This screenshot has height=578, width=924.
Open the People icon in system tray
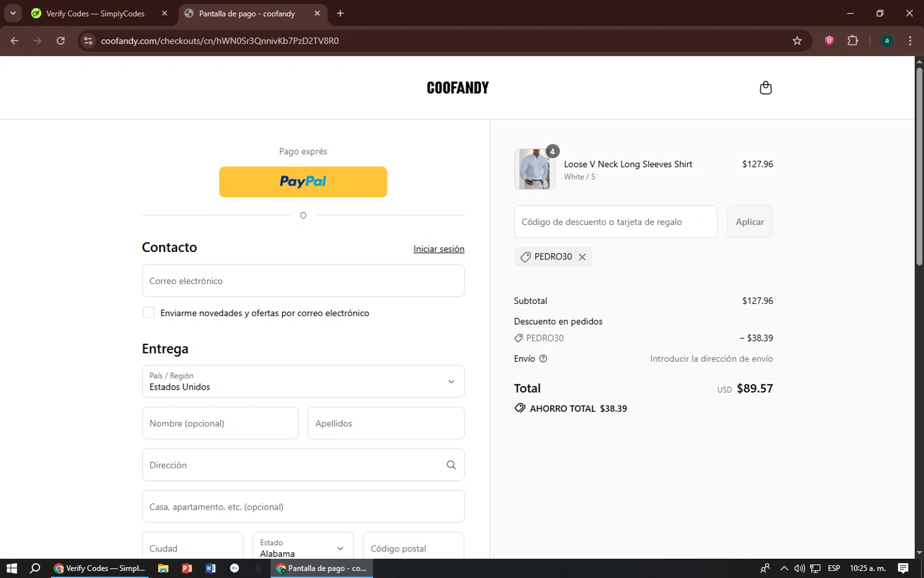click(765, 568)
